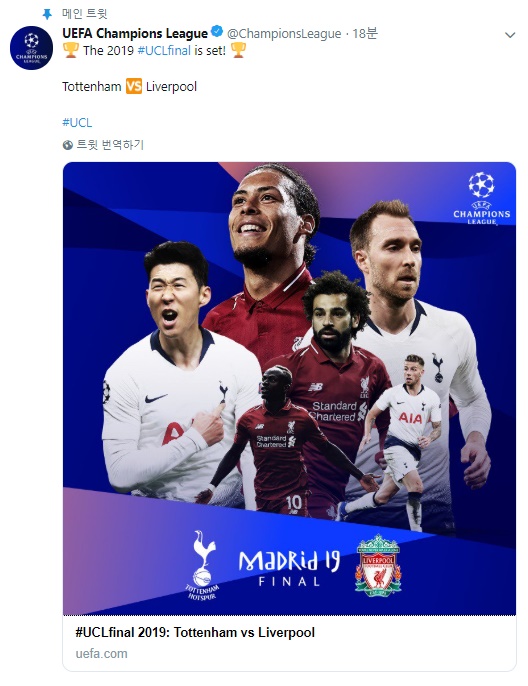This screenshot has width=528, height=686.
Task: Click the first trophy emoji in tweet
Action: pos(71,50)
